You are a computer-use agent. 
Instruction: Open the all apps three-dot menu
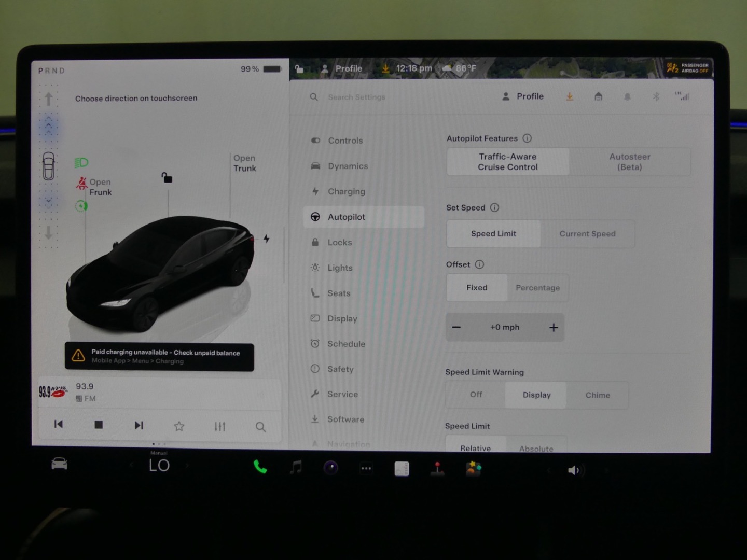[366, 468]
